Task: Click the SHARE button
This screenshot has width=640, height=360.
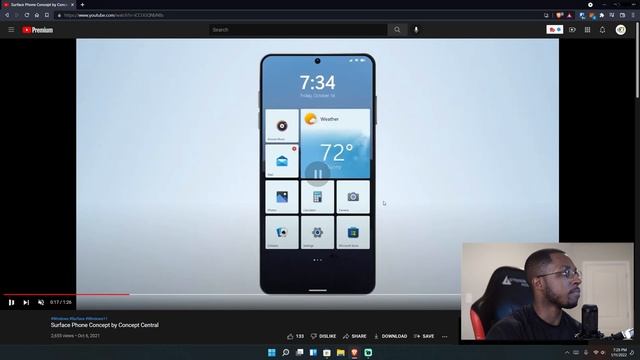Action: pyautogui.click(x=355, y=336)
